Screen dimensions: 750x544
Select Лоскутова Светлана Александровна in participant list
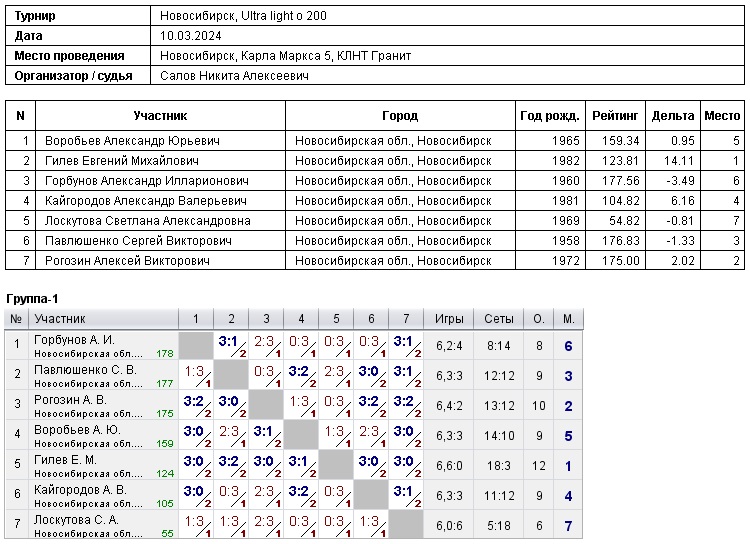coord(148,221)
